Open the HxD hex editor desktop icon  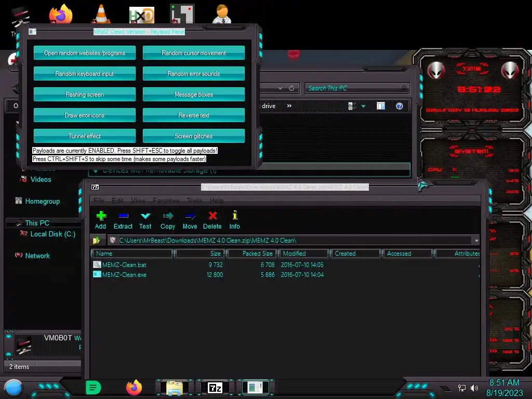point(142,15)
